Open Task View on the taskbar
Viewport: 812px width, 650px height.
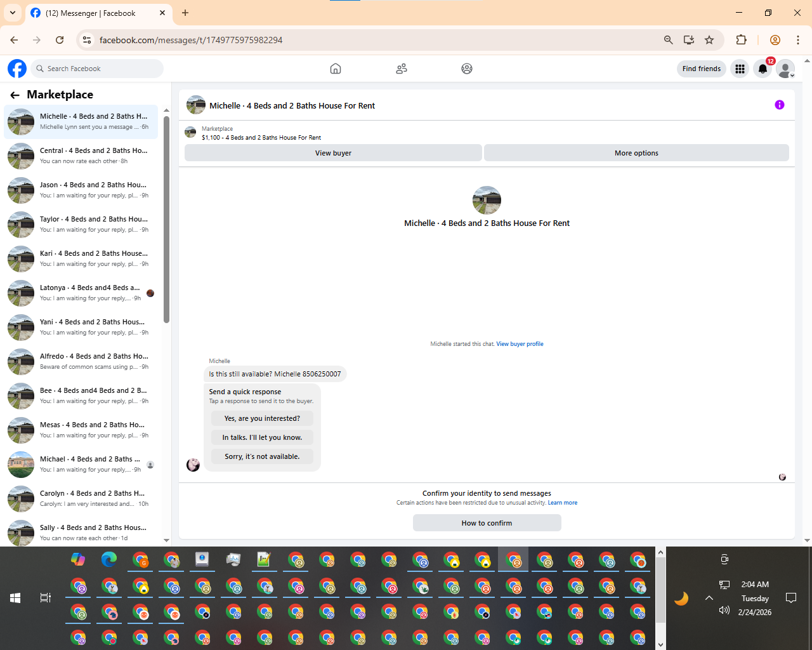click(46, 598)
